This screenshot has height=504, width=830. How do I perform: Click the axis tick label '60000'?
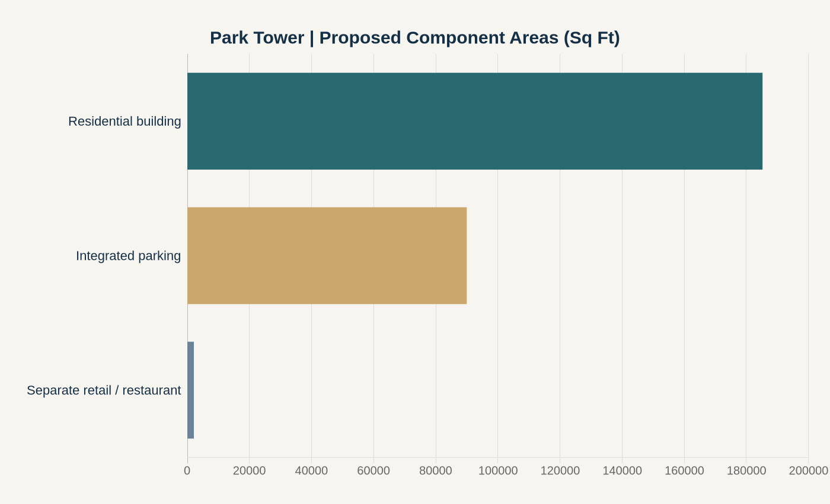(x=373, y=471)
